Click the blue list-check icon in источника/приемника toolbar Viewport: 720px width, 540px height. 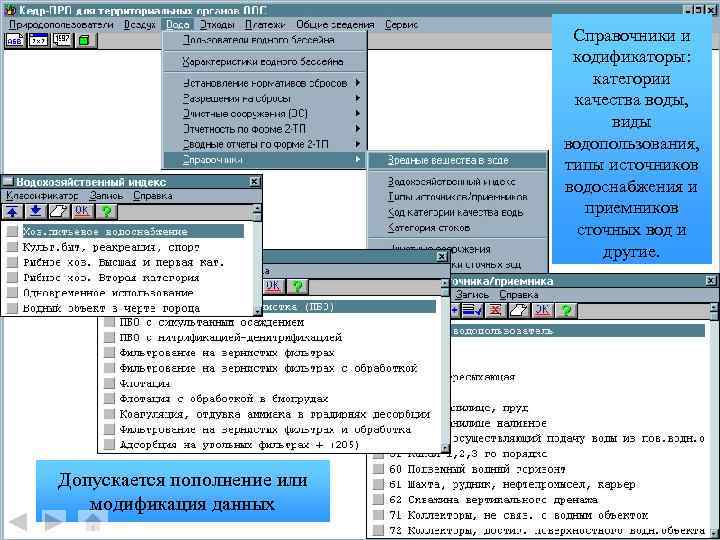[x=472, y=310]
